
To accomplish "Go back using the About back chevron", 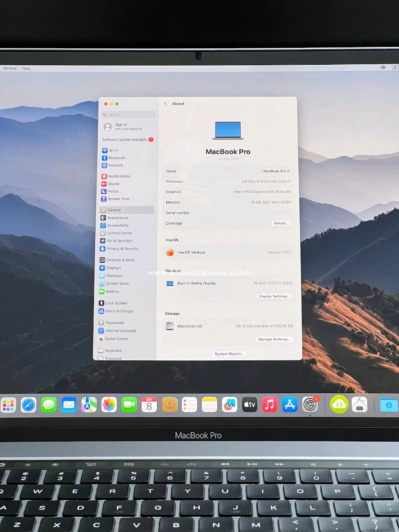I will pos(166,104).
